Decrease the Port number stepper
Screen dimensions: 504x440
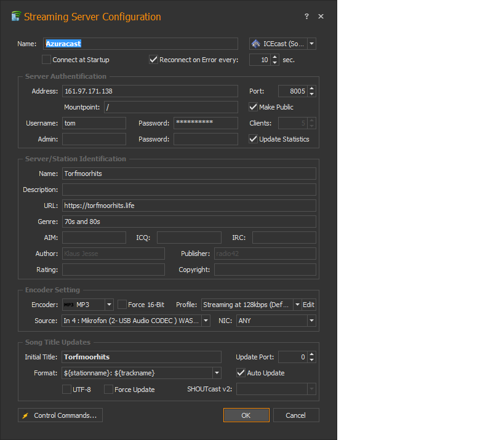click(x=312, y=94)
